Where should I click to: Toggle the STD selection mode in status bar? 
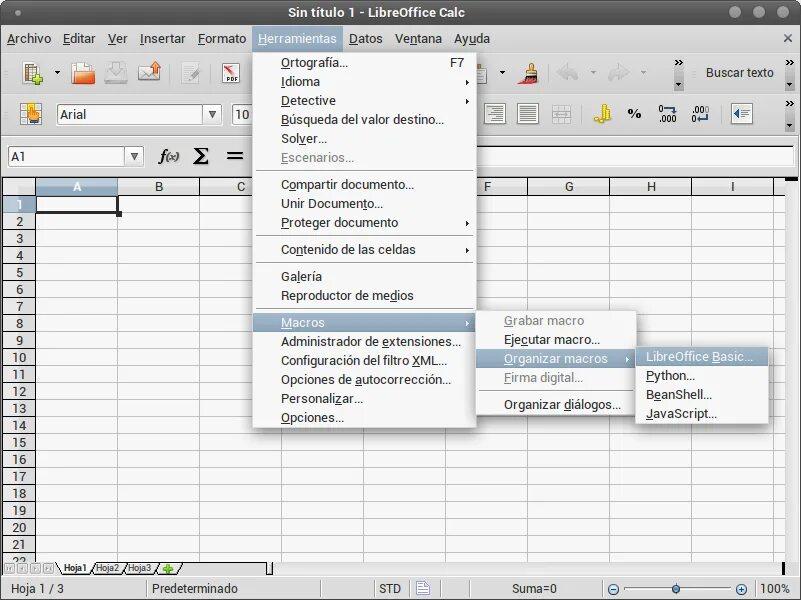(x=390, y=589)
